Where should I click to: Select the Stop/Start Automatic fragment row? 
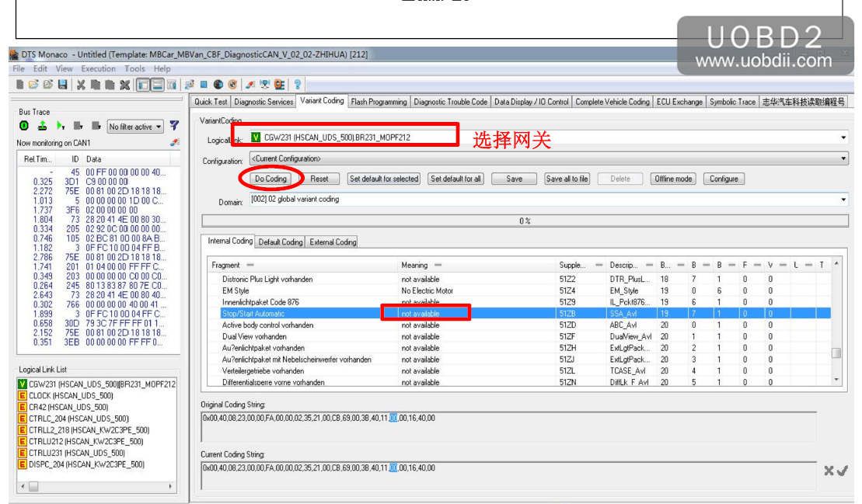click(x=519, y=314)
